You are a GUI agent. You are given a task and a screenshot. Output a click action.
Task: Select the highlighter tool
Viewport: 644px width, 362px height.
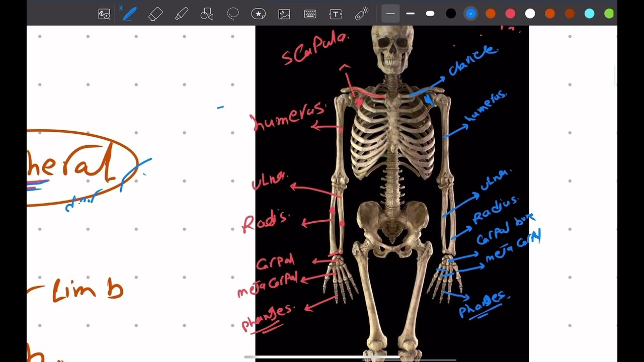point(182,14)
